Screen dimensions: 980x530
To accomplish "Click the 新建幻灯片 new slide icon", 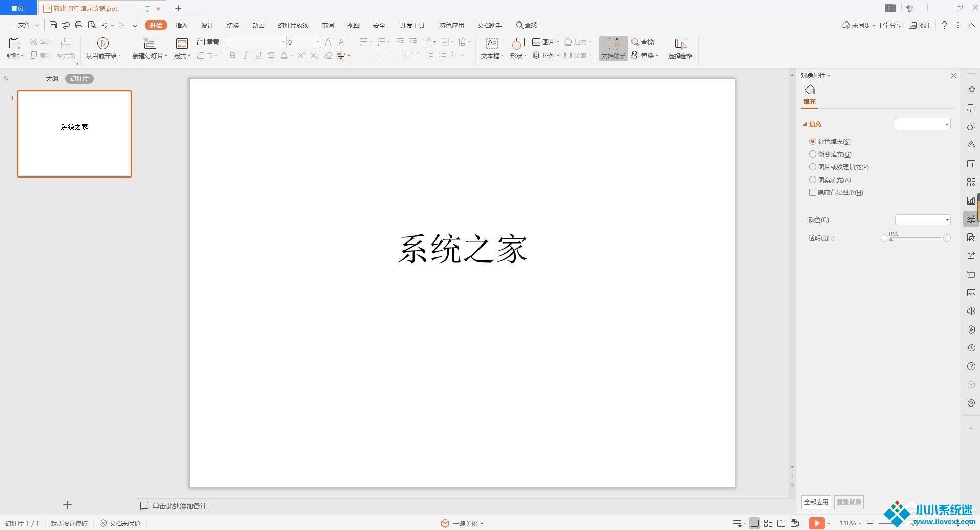I will [x=150, y=43].
